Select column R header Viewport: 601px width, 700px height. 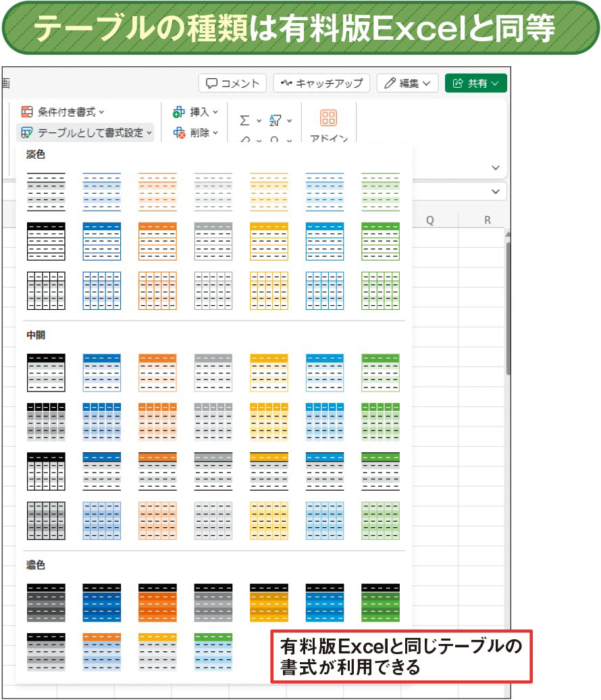(487, 220)
